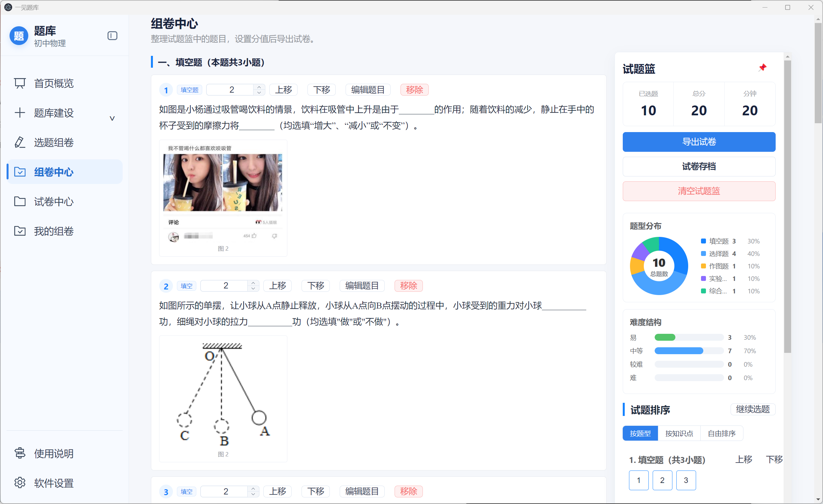Click question box 1 in 试题排序

639,480
